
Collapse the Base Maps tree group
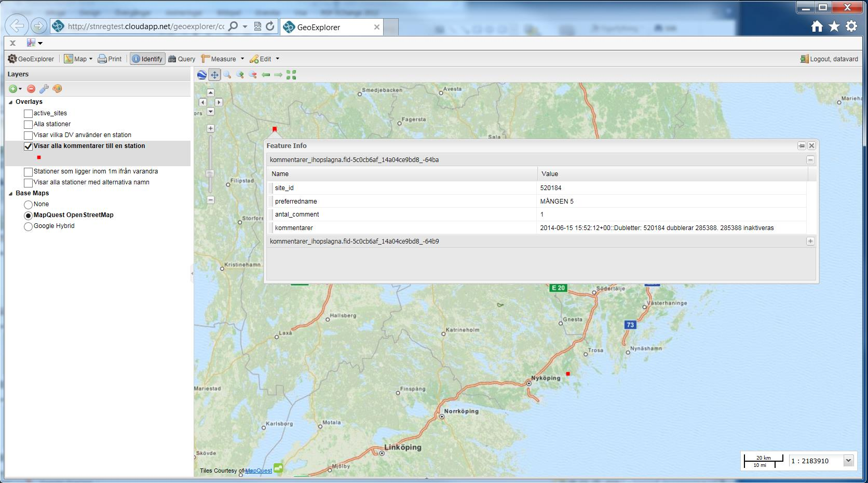(x=10, y=194)
